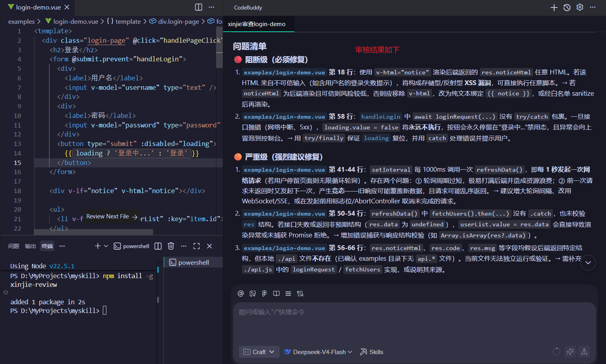This screenshot has height=364, width=606.
Task: Click line number 18 in the gutter
Action: (x=17, y=191)
